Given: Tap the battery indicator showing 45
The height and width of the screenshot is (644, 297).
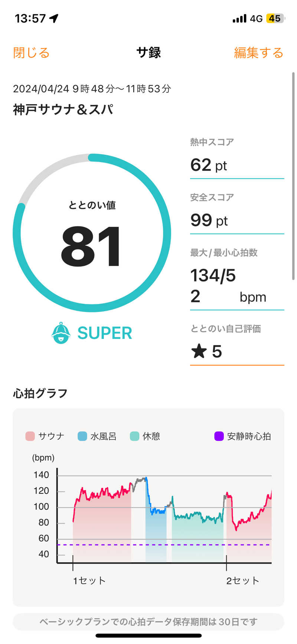Looking at the screenshot, I should point(275,18).
